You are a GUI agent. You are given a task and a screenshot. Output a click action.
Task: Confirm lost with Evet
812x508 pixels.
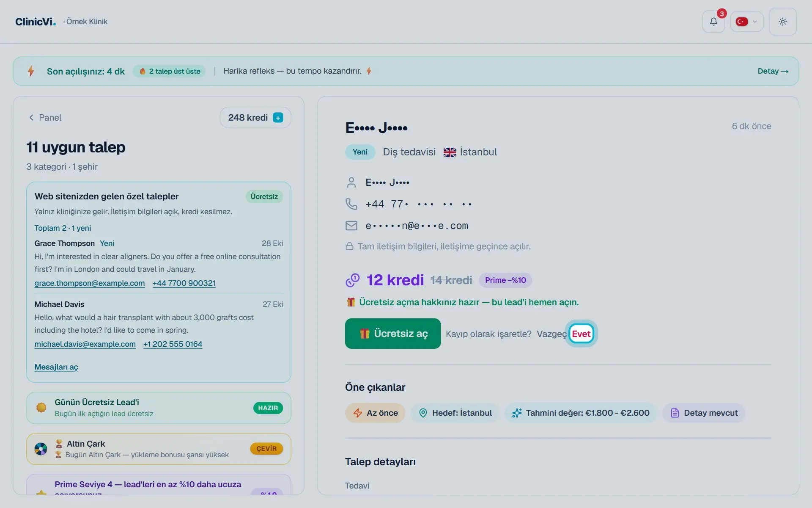pyautogui.click(x=581, y=334)
